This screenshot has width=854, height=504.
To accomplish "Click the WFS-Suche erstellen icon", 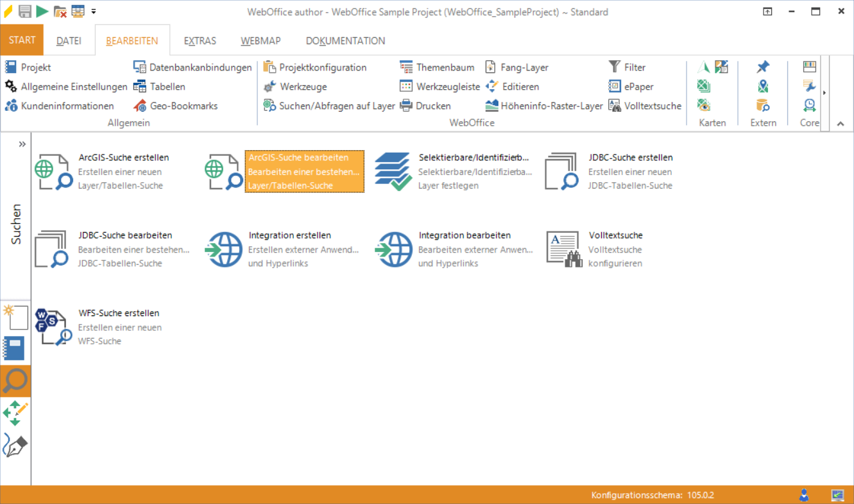I will pos(54,327).
